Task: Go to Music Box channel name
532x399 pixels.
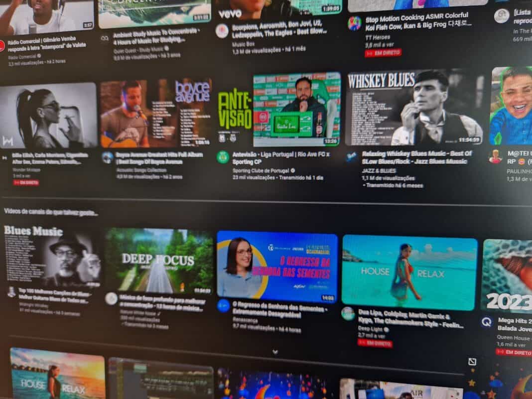Action: coord(243,44)
